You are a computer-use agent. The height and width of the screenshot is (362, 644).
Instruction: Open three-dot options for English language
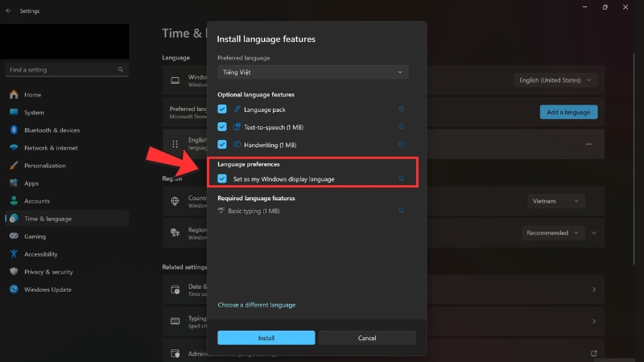click(588, 144)
